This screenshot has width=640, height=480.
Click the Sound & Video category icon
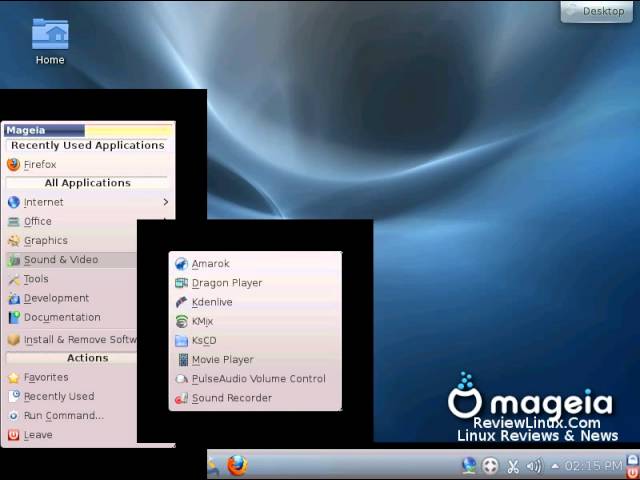click(x=13, y=260)
